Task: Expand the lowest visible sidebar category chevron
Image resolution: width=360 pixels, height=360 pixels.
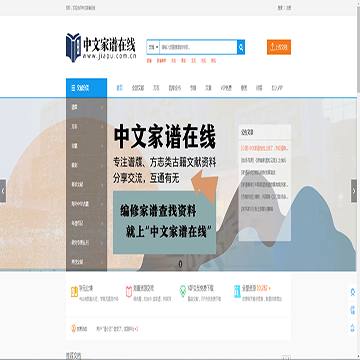Action: [x=102, y=262]
